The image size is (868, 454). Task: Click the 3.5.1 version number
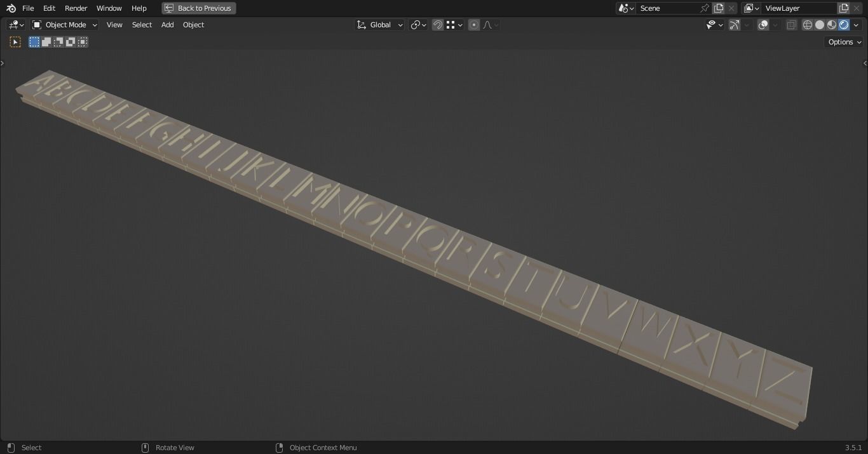click(x=853, y=448)
